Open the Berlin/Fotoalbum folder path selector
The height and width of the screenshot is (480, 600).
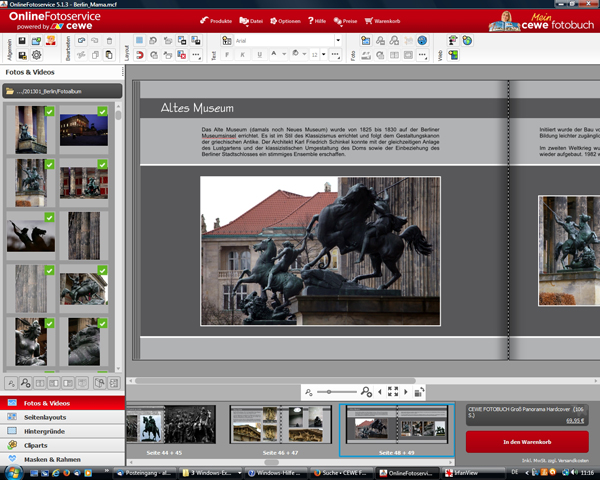62,91
